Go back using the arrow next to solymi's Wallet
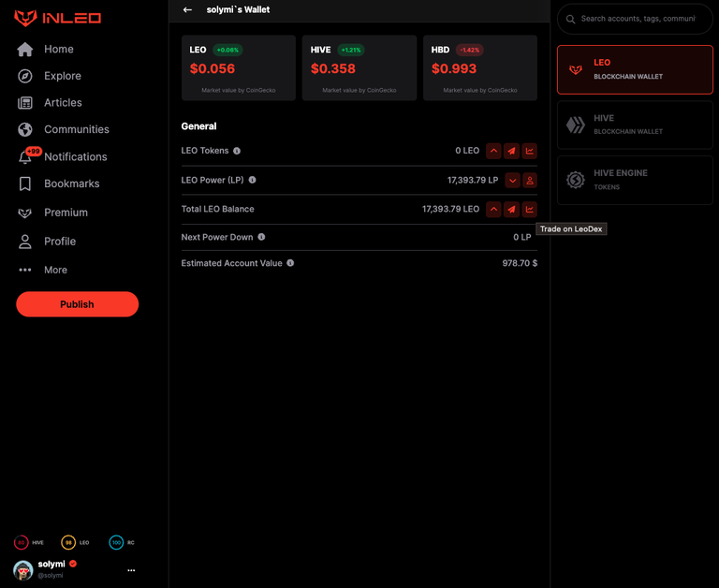The height and width of the screenshot is (588, 719). pyautogui.click(x=187, y=9)
